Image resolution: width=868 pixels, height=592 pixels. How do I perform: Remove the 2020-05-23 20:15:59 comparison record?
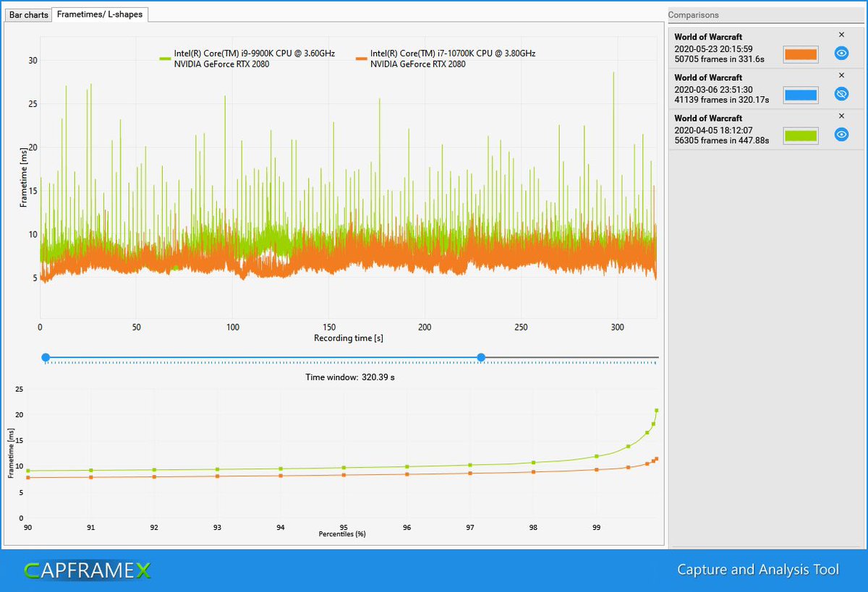[841, 35]
